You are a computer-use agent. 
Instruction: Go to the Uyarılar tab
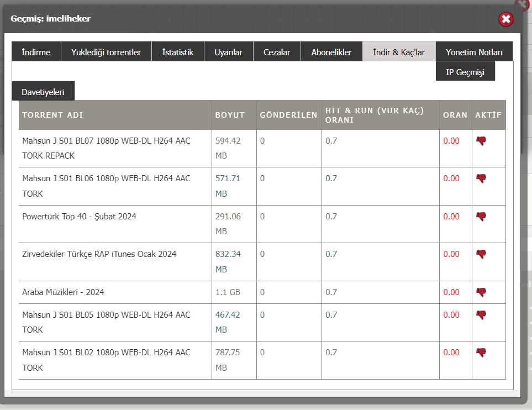229,52
